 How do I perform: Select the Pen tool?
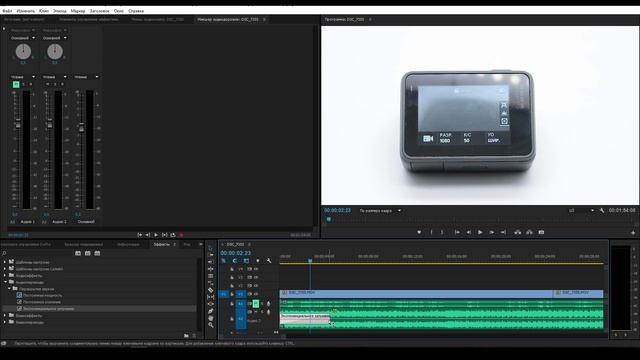coord(211,311)
